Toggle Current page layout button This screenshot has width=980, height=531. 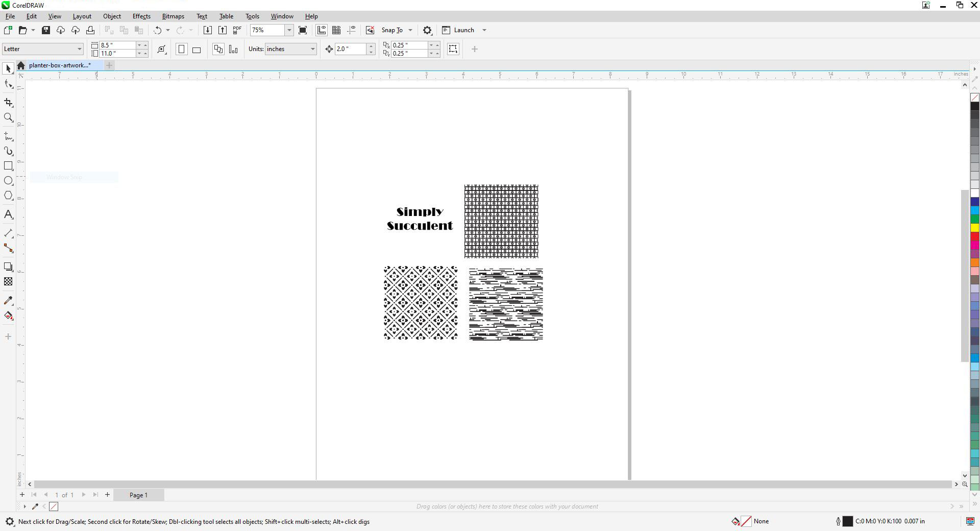[233, 49]
